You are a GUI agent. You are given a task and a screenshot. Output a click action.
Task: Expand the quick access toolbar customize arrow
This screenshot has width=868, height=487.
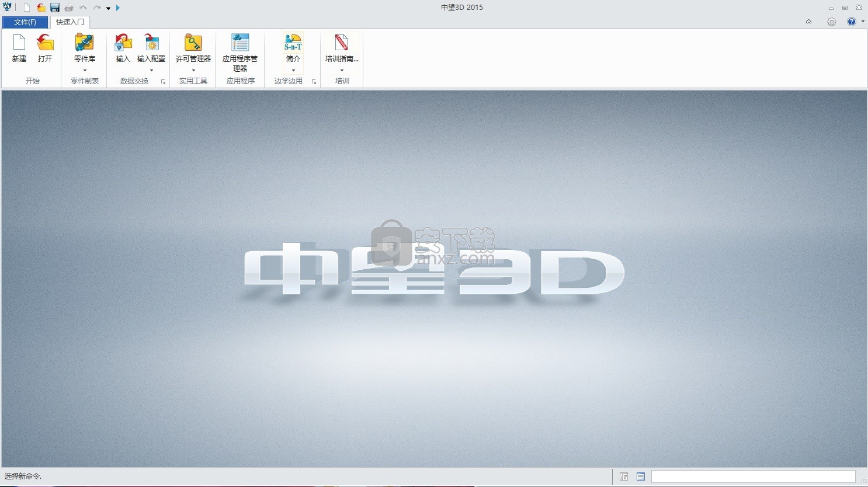[108, 8]
